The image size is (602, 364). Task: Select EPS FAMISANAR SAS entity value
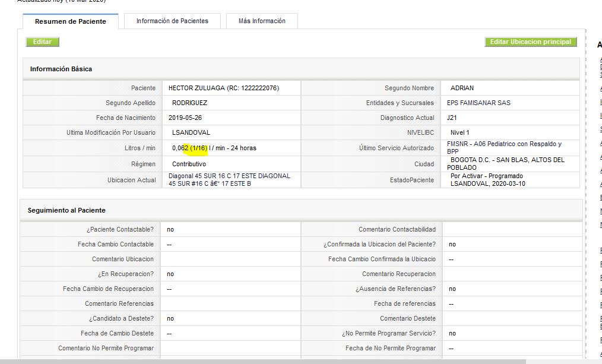[479, 103]
